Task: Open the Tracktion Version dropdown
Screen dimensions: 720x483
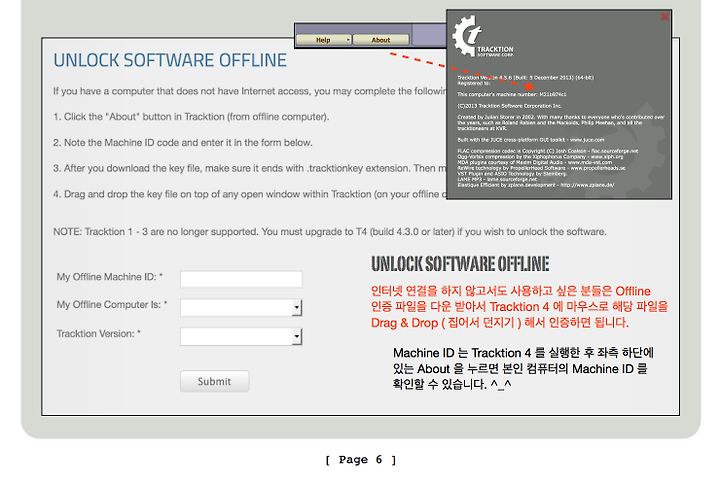Action: pos(241,336)
